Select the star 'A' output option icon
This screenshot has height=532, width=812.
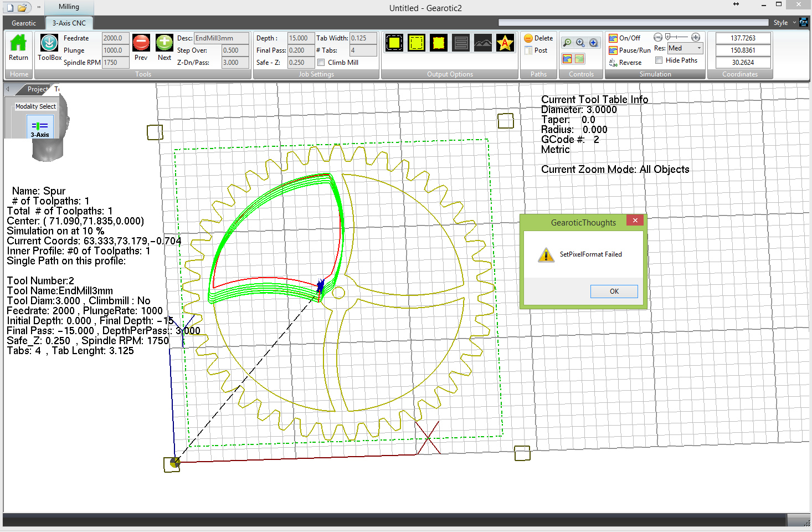(x=505, y=43)
